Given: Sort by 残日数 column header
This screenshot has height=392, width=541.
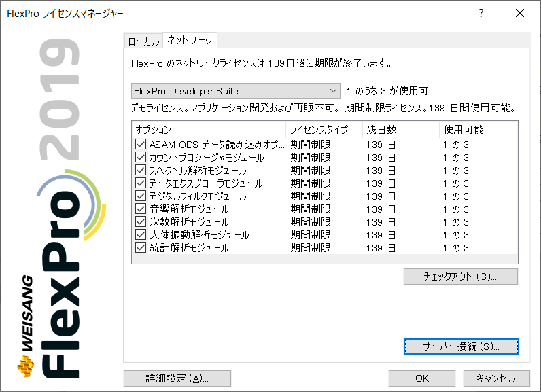Looking at the screenshot, I should click(x=401, y=130).
